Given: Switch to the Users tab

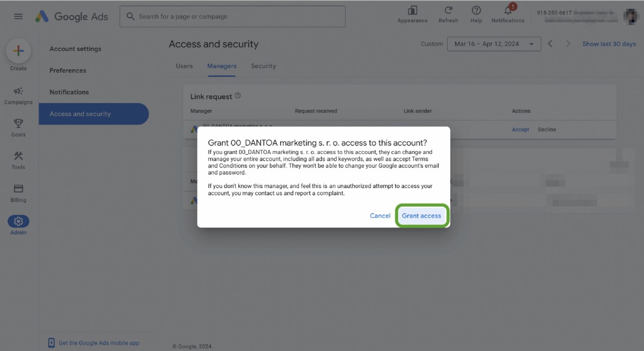Looking at the screenshot, I should click(184, 66).
